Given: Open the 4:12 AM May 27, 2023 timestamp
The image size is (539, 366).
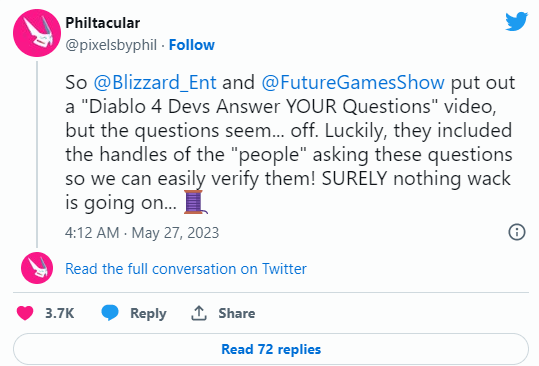Looking at the screenshot, I should click(x=142, y=233).
